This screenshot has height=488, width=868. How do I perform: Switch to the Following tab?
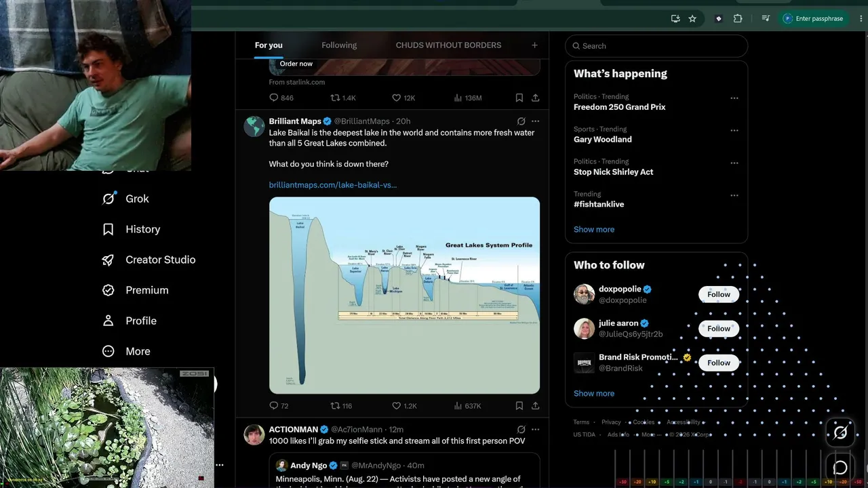[339, 45]
